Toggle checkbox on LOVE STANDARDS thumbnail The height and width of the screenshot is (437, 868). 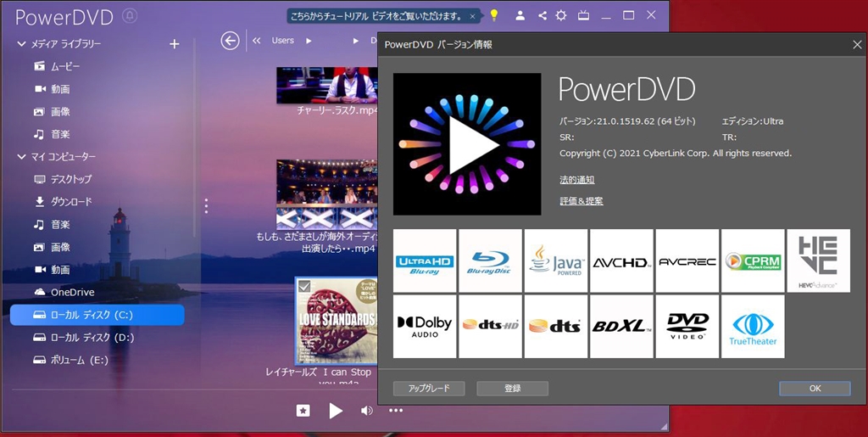[304, 286]
